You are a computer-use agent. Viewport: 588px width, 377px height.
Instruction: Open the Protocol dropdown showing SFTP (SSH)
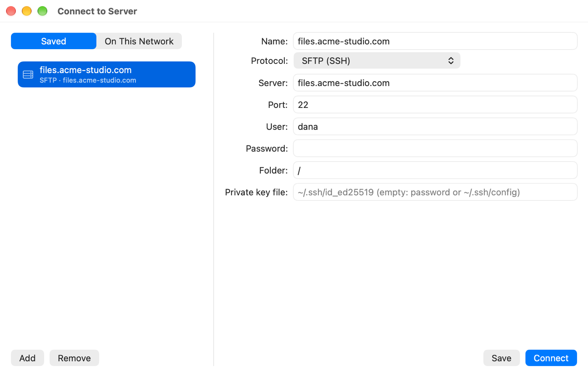tap(377, 61)
